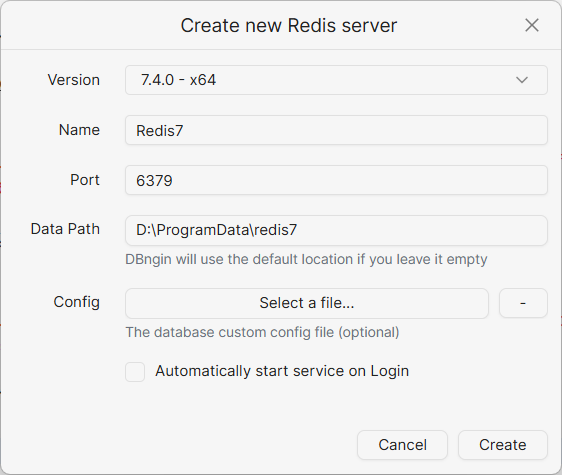
Task: Close the Create new Redis server dialog
Action: (x=532, y=25)
